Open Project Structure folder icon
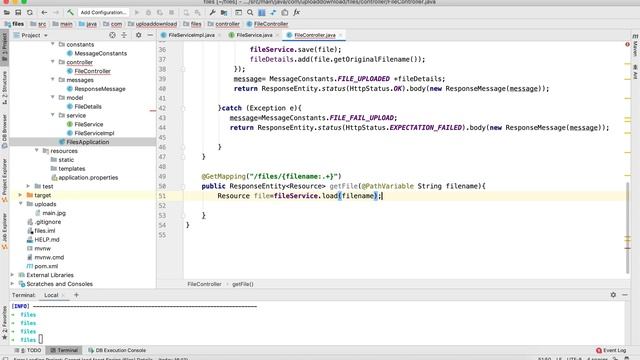 224,13
